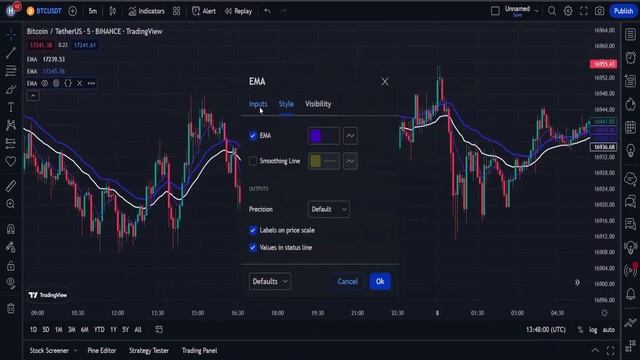Image resolution: width=640 pixels, height=360 pixels.
Task: Hide all drawings via eye icon
Action: (11, 283)
